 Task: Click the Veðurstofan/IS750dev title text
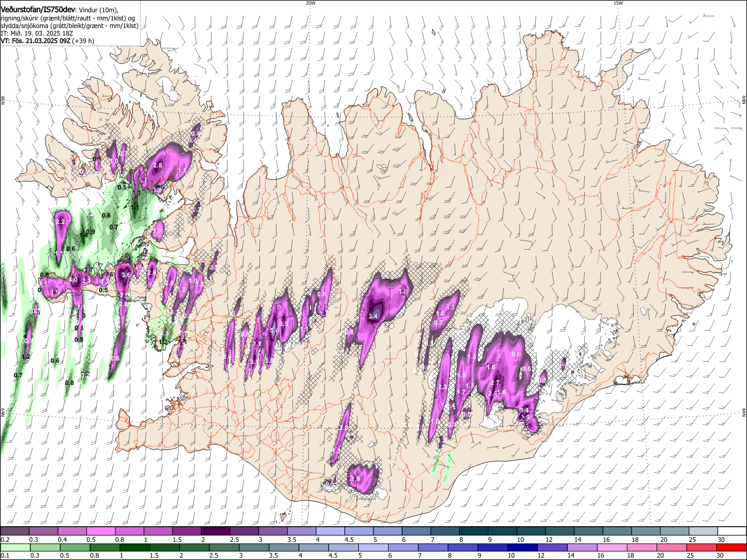tap(37, 9)
